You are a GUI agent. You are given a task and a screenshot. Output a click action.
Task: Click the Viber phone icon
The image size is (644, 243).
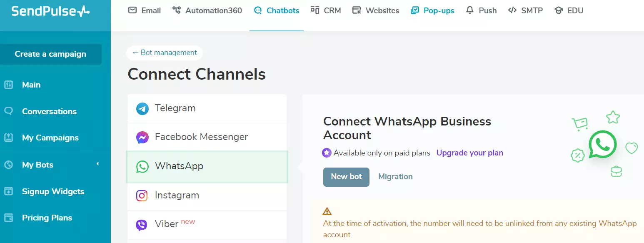pyautogui.click(x=142, y=225)
